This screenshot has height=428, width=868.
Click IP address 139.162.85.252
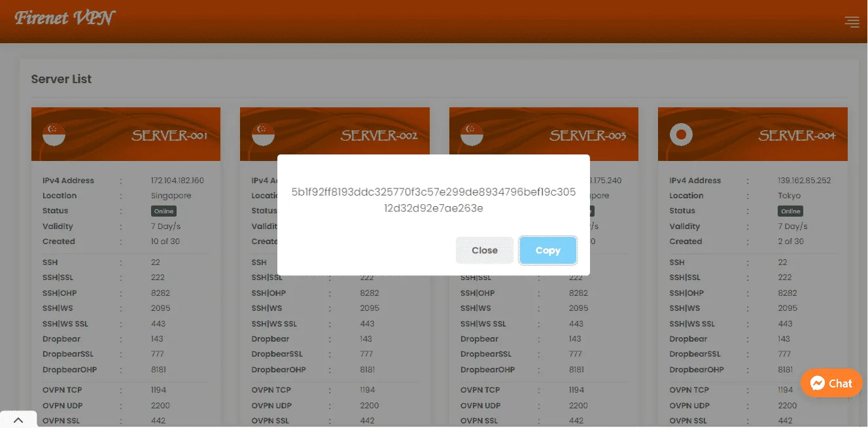pos(805,181)
